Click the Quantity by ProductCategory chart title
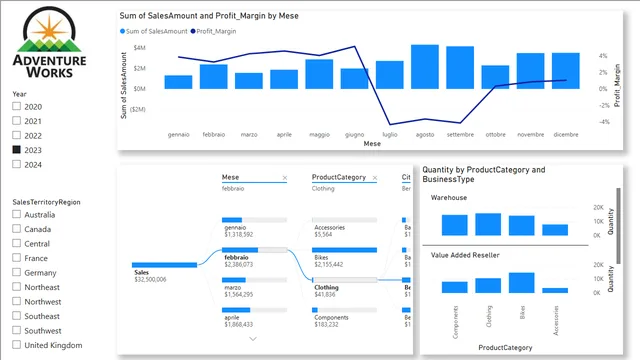The height and width of the screenshot is (360, 640). point(484,174)
